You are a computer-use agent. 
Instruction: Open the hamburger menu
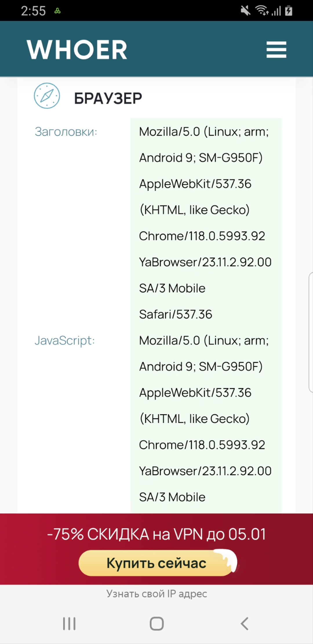tap(276, 50)
